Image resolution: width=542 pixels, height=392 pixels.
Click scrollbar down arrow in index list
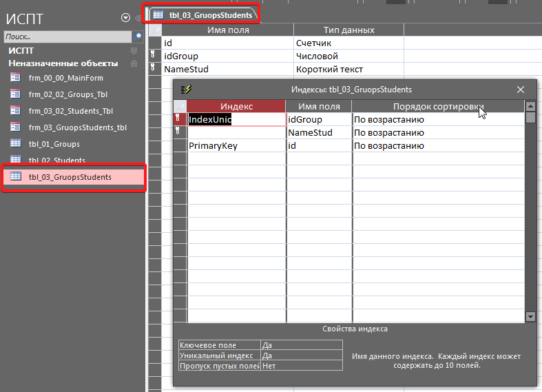[x=530, y=317]
